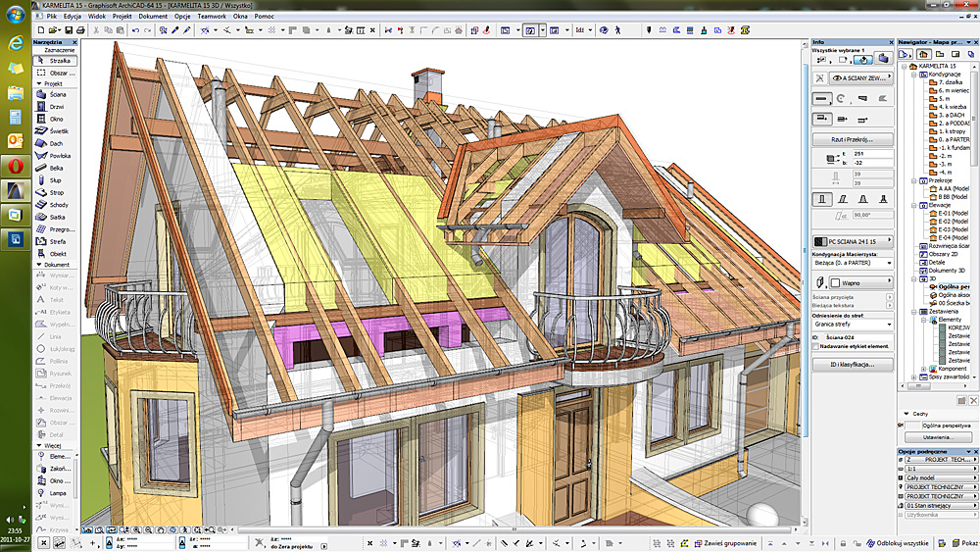Select the Siatka mesh tool
980x552 pixels.
pyautogui.click(x=56, y=217)
